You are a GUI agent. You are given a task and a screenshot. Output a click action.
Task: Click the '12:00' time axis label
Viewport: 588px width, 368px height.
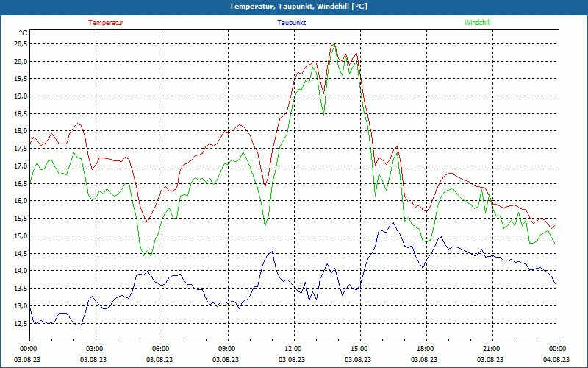coord(294,348)
